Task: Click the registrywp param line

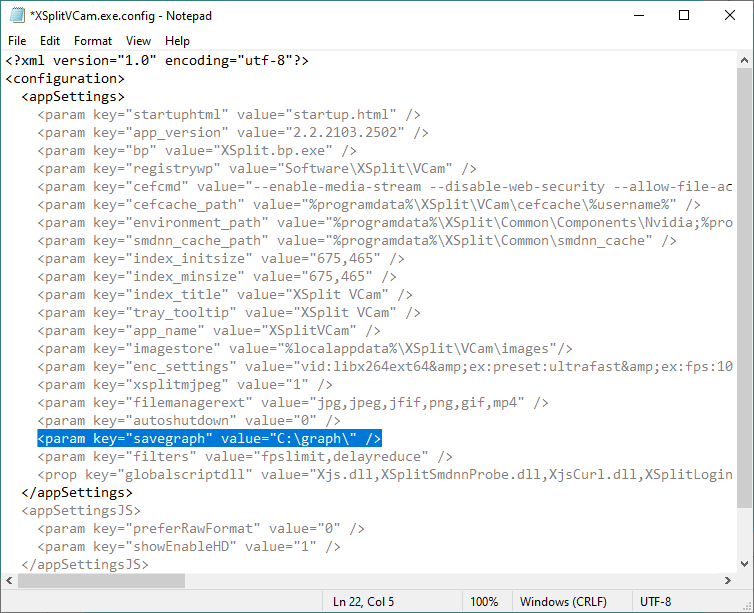Action: point(257,169)
